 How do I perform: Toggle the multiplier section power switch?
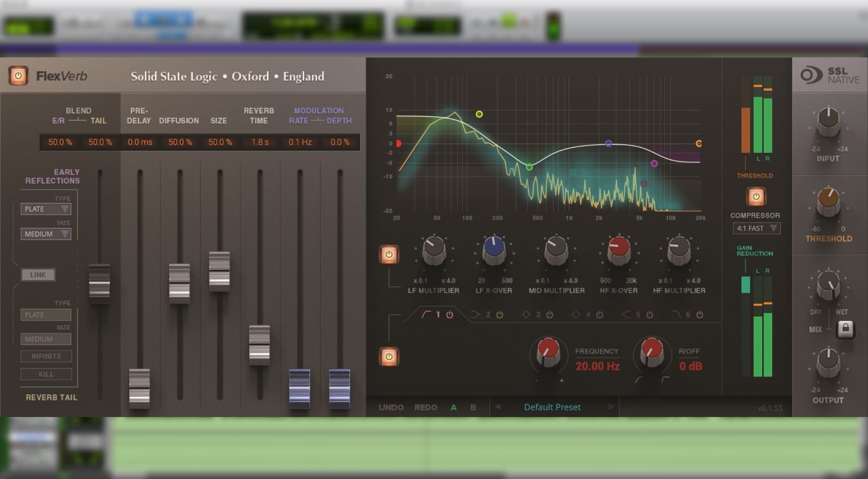[389, 254]
